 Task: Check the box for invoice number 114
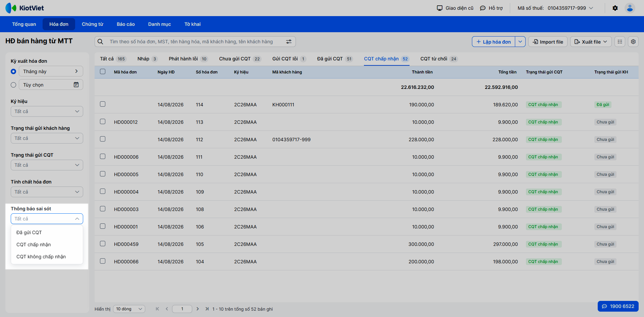coord(103,104)
